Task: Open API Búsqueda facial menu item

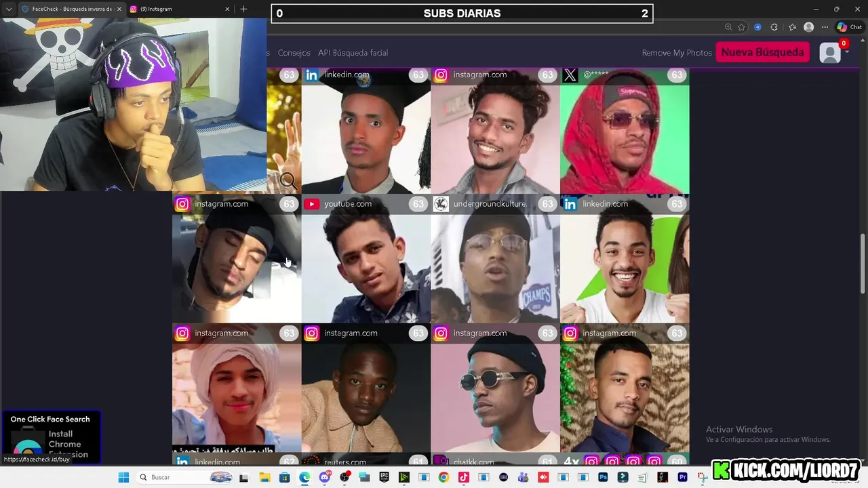Action: [x=353, y=53]
